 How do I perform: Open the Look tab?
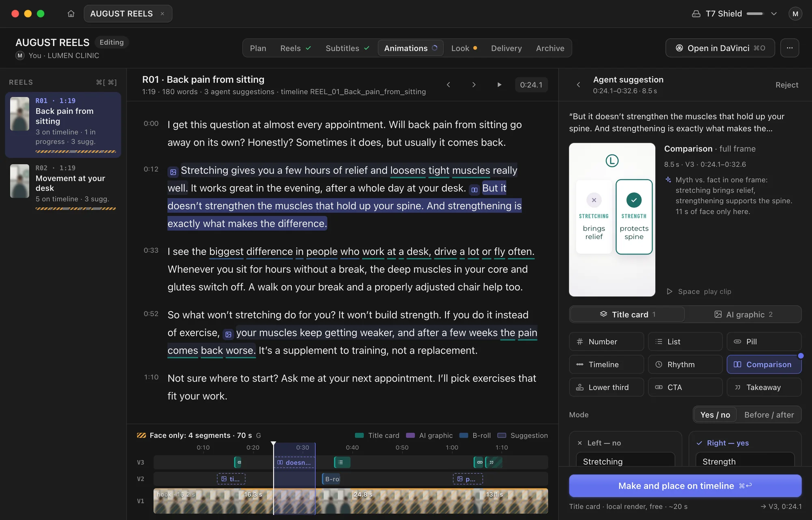[464, 48]
